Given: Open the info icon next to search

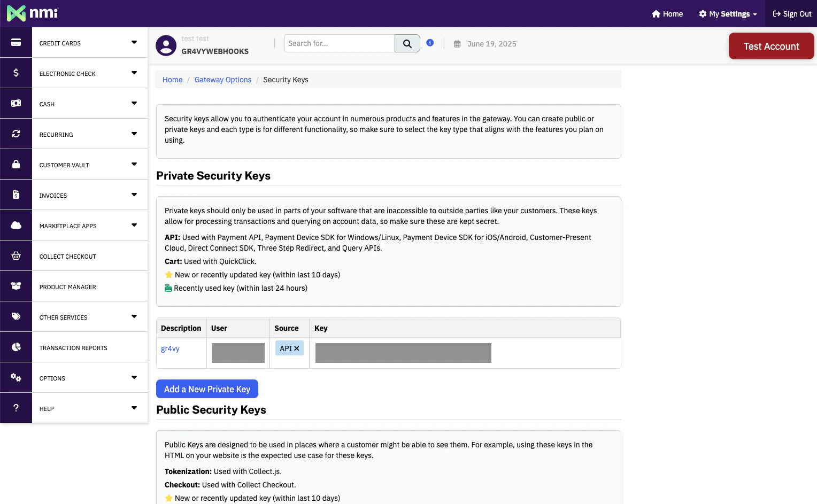Looking at the screenshot, I should (430, 43).
